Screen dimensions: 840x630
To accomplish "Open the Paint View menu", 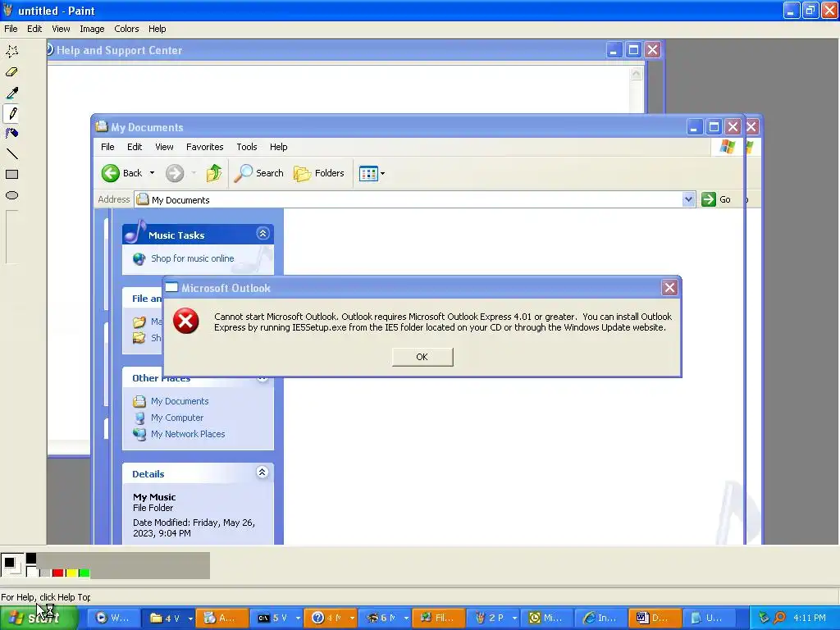I will (x=61, y=29).
